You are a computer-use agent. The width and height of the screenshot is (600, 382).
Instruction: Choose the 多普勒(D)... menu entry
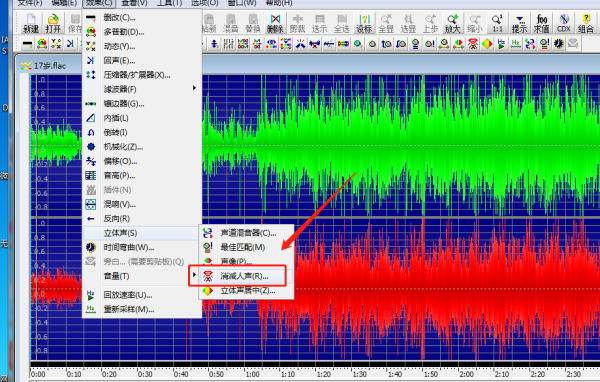tap(142, 32)
